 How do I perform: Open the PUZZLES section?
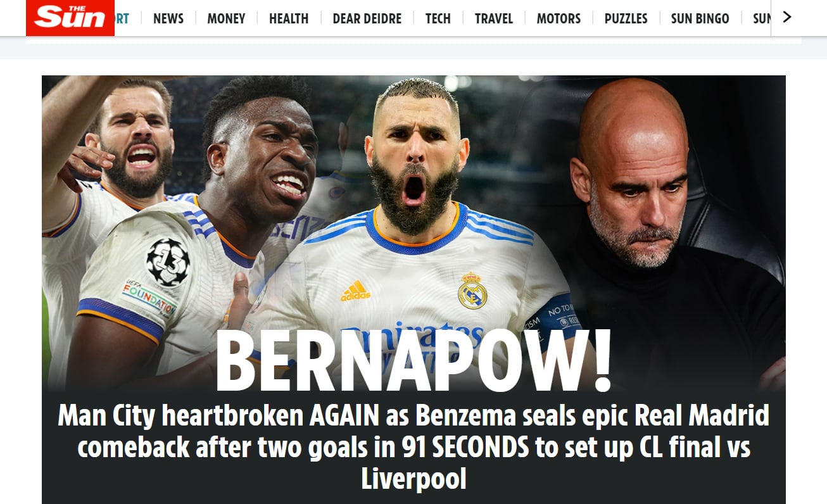pyautogui.click(x=626, y=18)
